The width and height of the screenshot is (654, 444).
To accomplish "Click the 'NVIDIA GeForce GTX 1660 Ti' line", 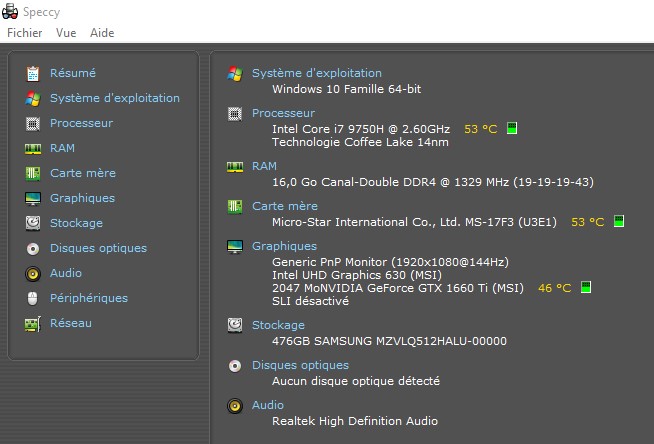I will [398, 288].
